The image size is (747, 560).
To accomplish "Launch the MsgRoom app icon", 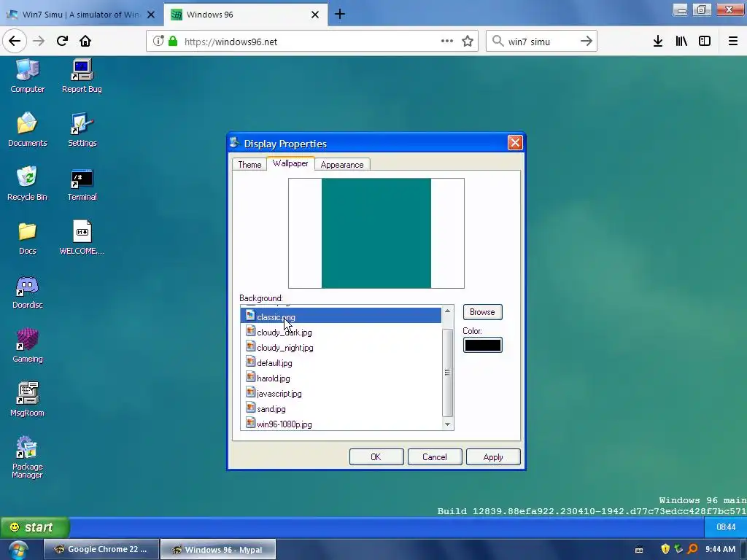I will [x=27, y=400].
